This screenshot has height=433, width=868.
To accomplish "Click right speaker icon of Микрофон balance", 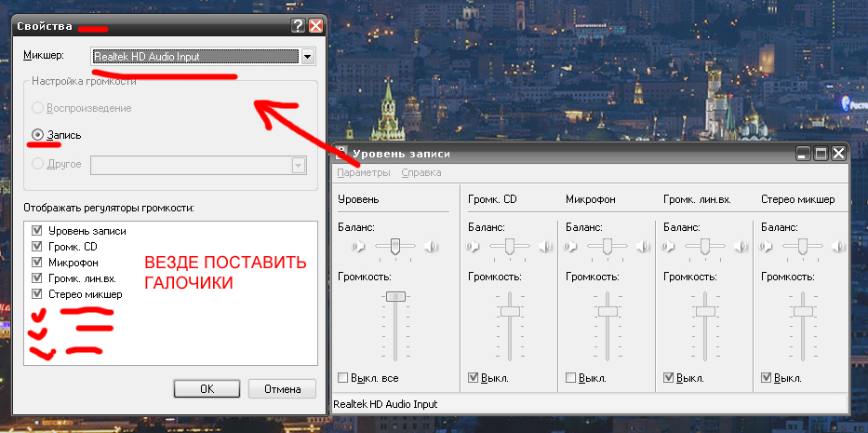I will [643, 246].
